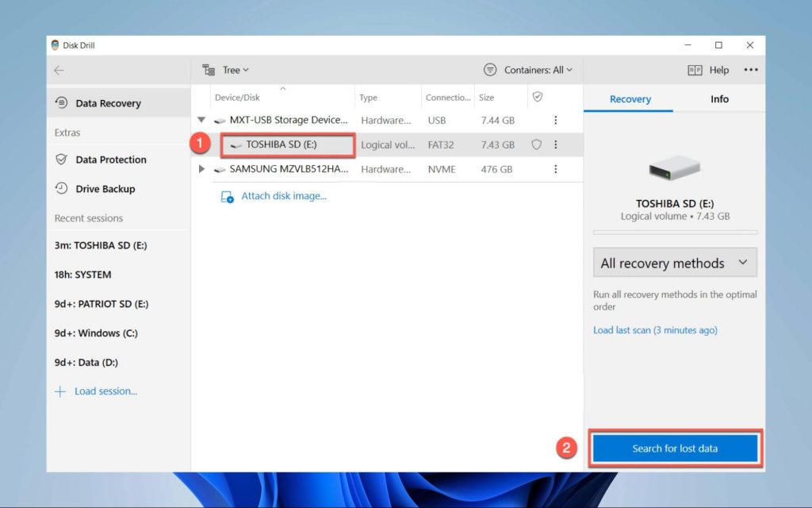Screen dimensions: 812x508
Task: Click the back arrow in the toolbar
Action: (x=59, y=70)
